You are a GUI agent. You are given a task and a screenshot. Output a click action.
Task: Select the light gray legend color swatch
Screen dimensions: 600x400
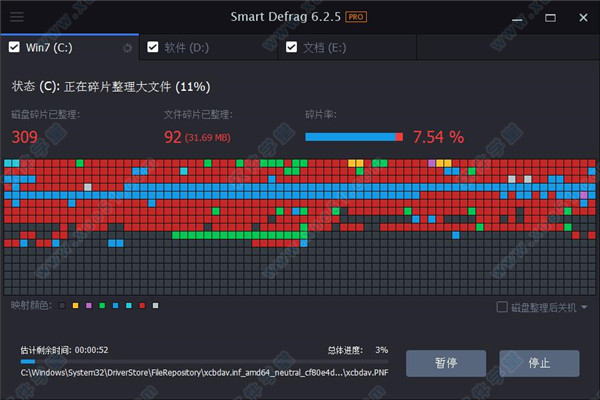[155, 305]
